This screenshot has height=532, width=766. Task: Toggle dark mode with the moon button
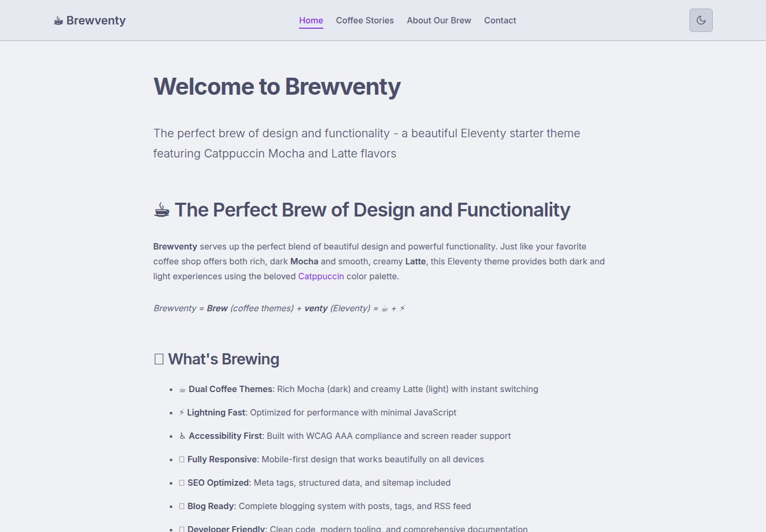701,20
